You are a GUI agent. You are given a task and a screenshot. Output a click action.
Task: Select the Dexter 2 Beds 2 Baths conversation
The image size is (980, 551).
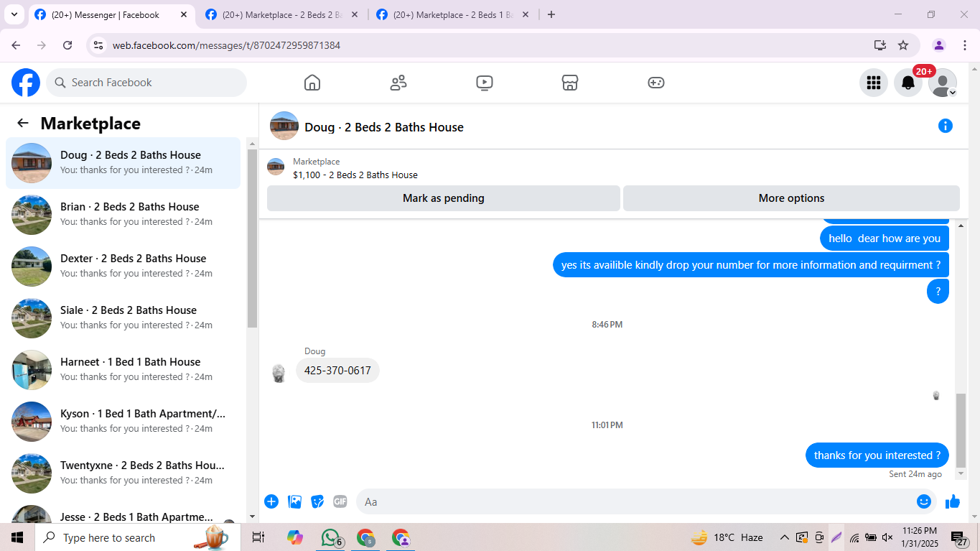coord(123,267)
